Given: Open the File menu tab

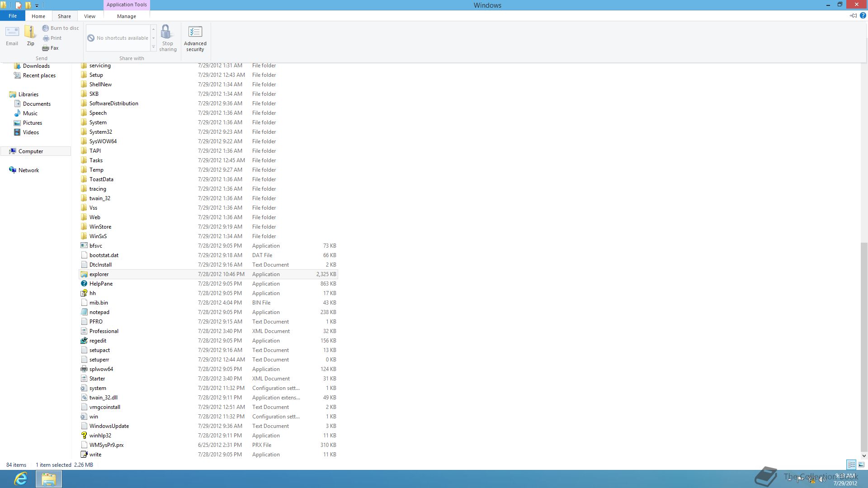Looking at the screenshot, I should tap(13, 16).
